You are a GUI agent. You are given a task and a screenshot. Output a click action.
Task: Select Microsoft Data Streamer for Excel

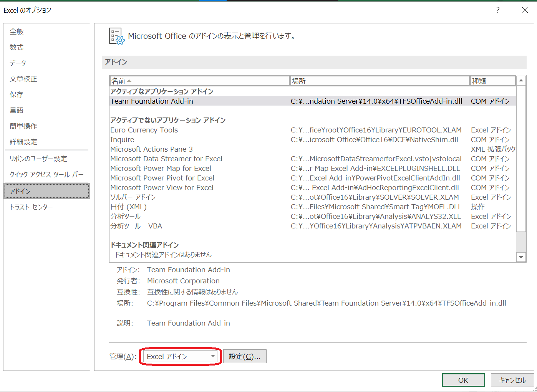(313, 159)
